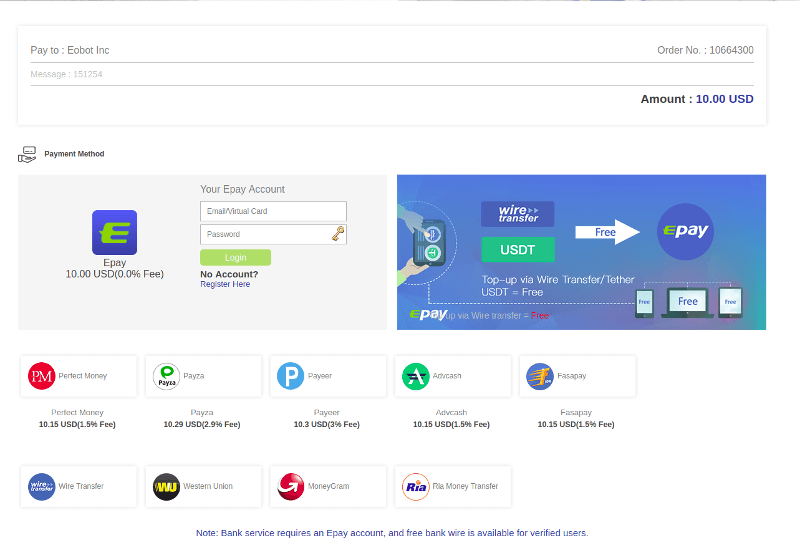Click the '10.15 USD(1.5% Fee)' text under Fasapay
This screenshot has width=800, height=553.
pyautogui.click(x=576, y=424)
